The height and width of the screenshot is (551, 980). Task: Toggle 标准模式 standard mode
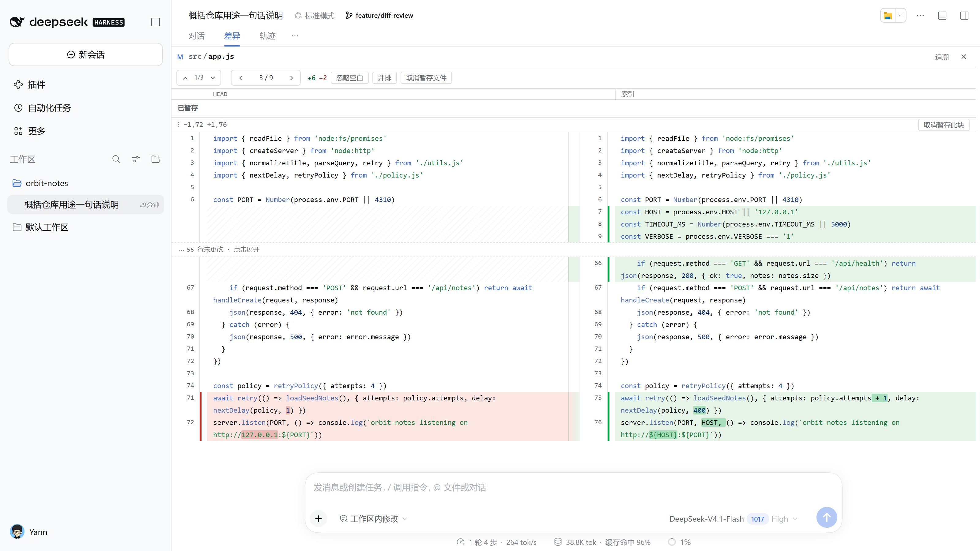coord(315,16)
